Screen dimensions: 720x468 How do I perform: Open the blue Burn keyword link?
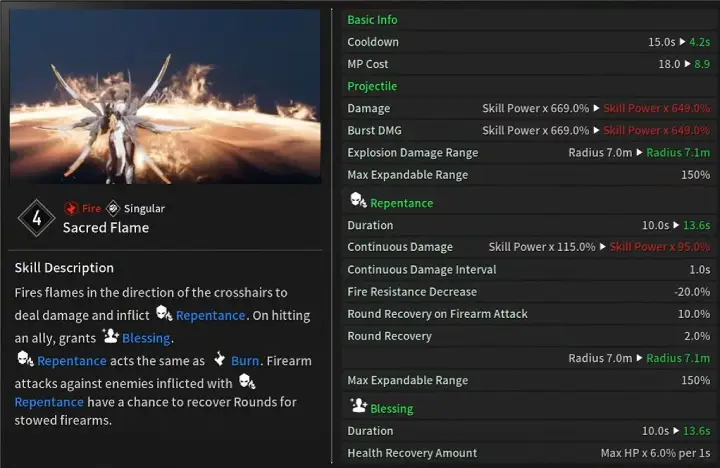(246, 361)
